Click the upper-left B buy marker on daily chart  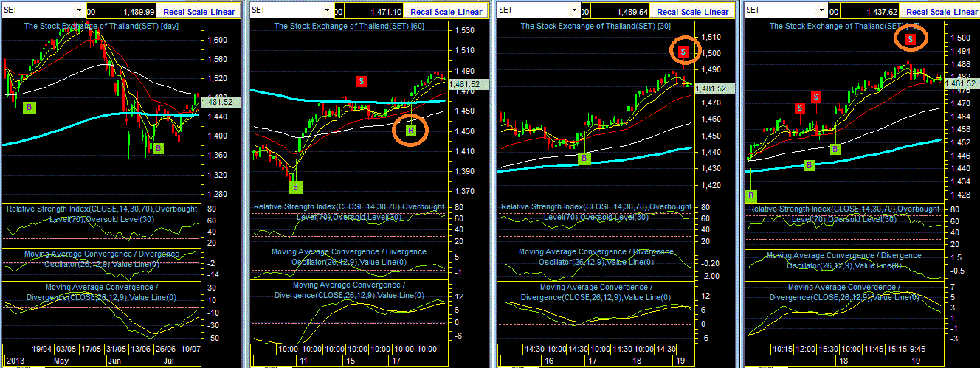coord(30,108)
